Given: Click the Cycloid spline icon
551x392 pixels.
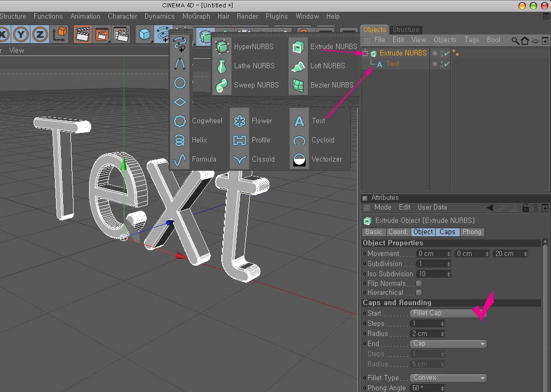Looking at the screenshot, I should point(299,140).
